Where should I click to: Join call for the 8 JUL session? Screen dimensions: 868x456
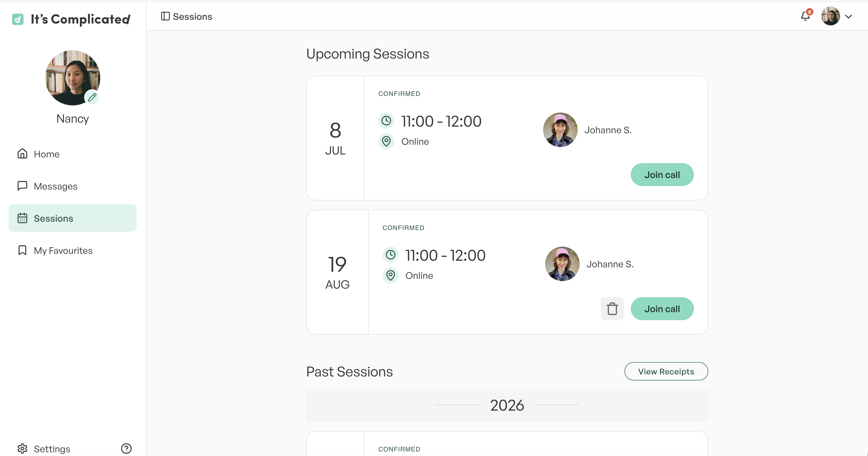pos(662,175)
